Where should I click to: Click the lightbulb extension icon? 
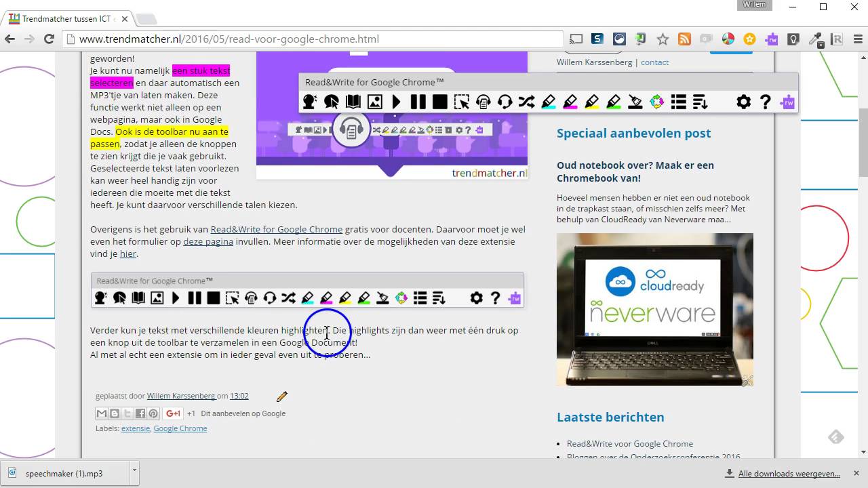point(793,39)
